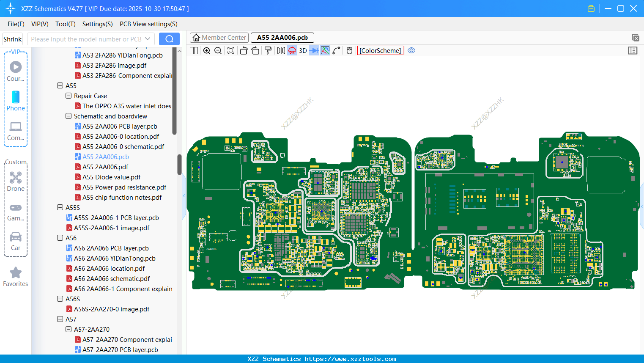Open the search field dropdown arrow
Screen dimensions: 644x363
click(x=148, y=39)
